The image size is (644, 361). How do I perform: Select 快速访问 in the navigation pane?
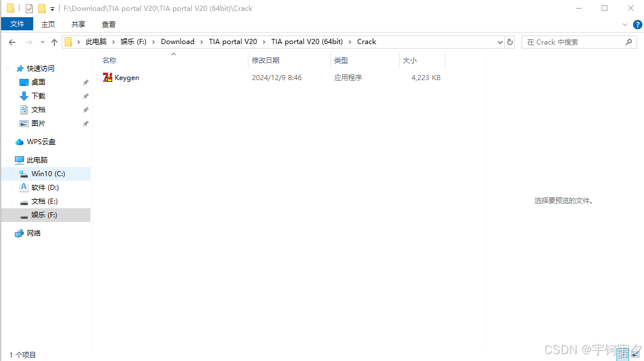(40, 69)
